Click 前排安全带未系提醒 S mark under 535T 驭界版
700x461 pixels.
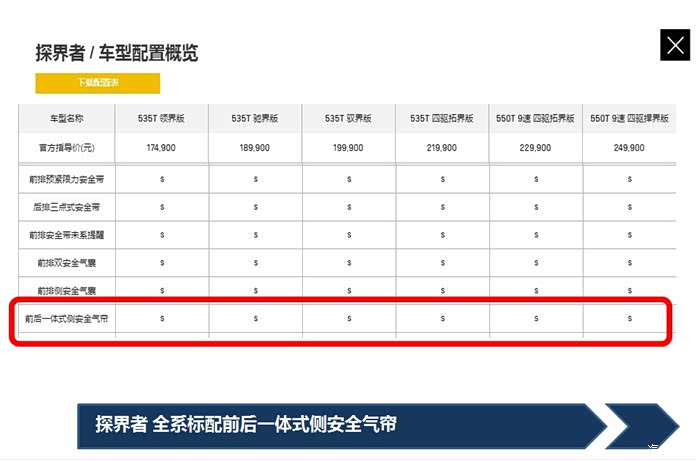click(349, 235)
